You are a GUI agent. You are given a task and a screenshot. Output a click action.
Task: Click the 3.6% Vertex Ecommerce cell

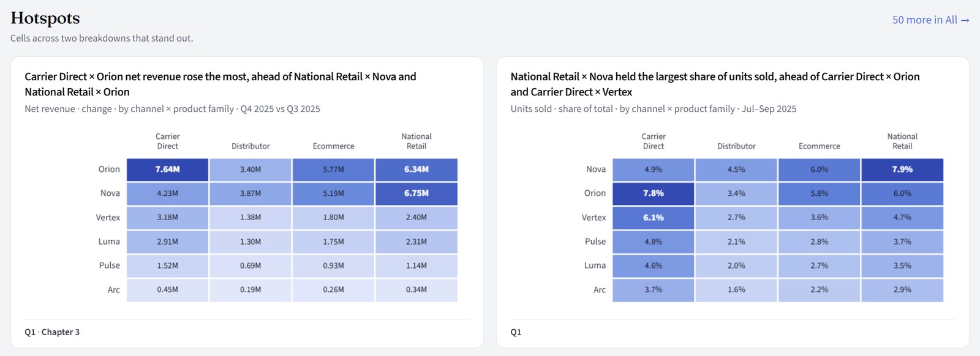(x=820, y=218)
